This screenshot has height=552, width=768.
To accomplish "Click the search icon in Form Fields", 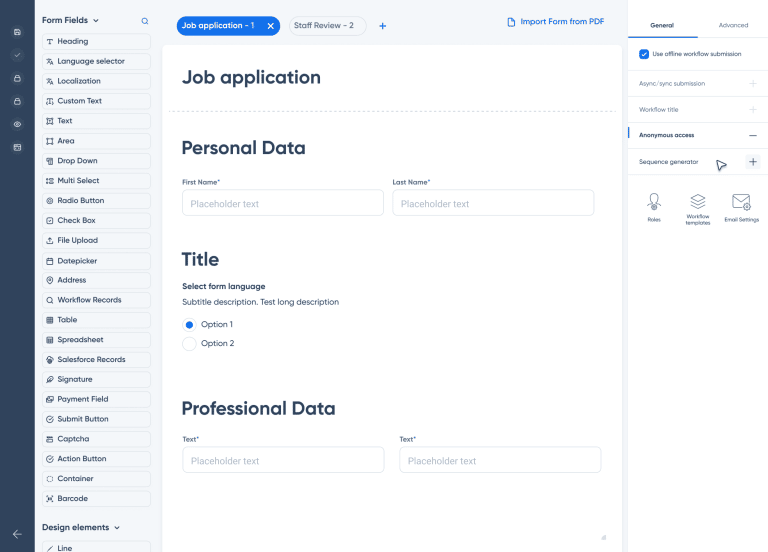I will coord(145,21).
